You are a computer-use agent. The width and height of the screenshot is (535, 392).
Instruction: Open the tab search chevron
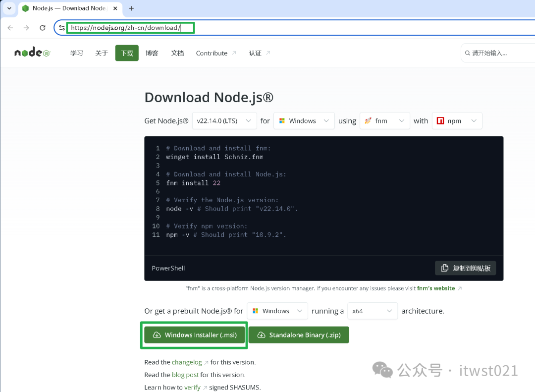click(9, 8)
